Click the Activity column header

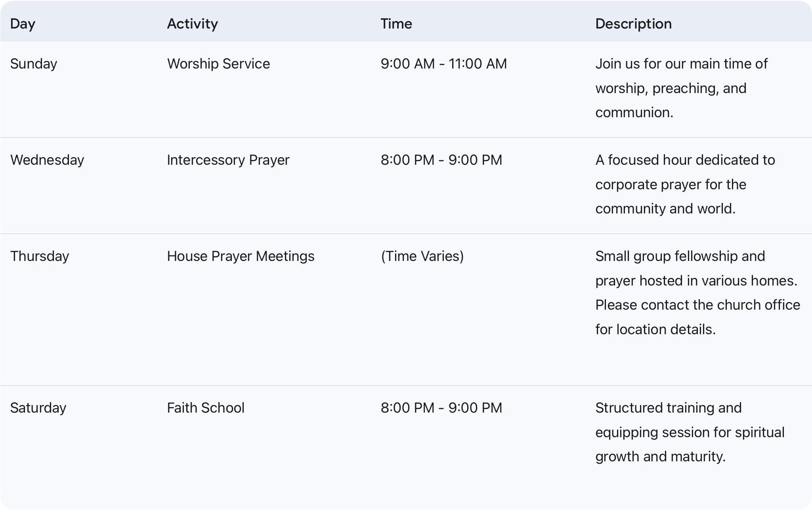coord(192,24)
